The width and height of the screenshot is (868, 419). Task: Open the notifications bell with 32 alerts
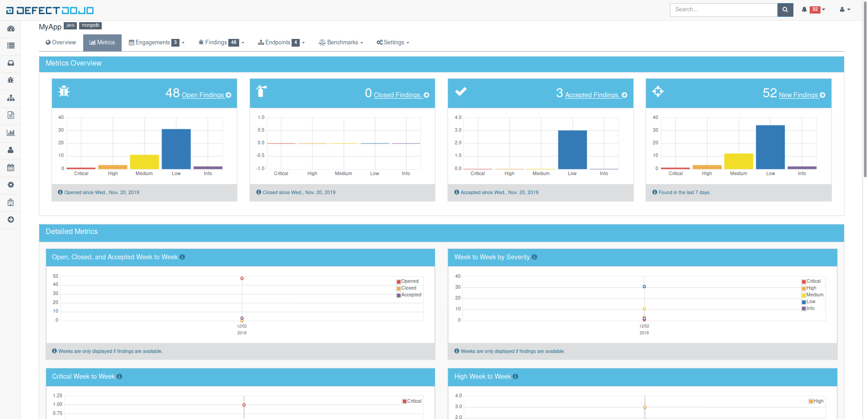[813, 10]
